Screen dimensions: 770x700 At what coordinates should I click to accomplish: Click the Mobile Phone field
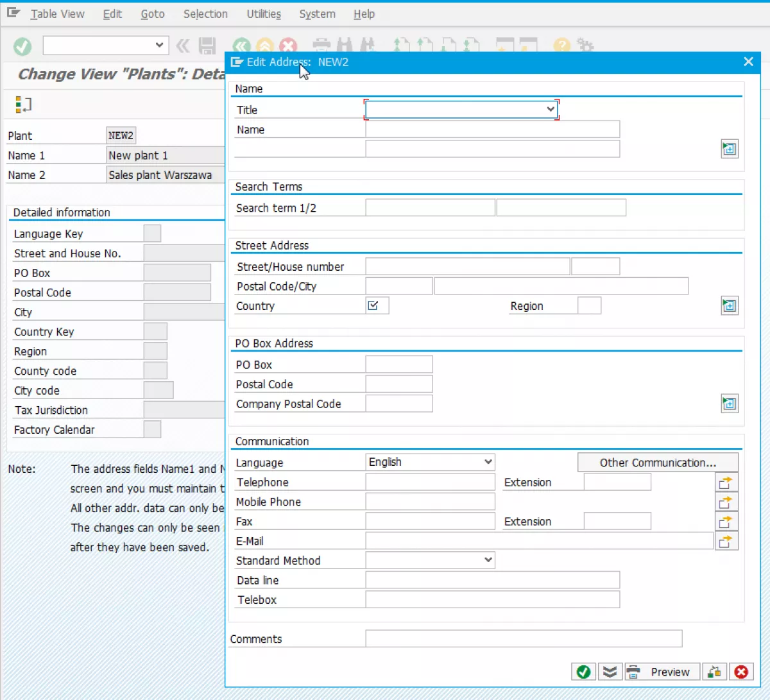click(x=430, y=502)
